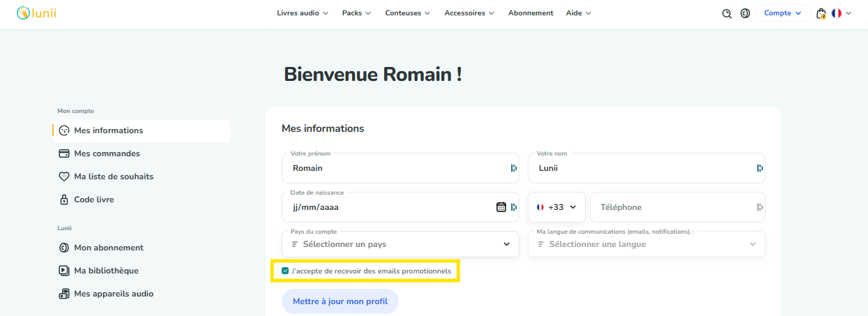868x316 pixels.
Task: Click the password manager icon in Votre prénom
Action: (x=514, y=168)
